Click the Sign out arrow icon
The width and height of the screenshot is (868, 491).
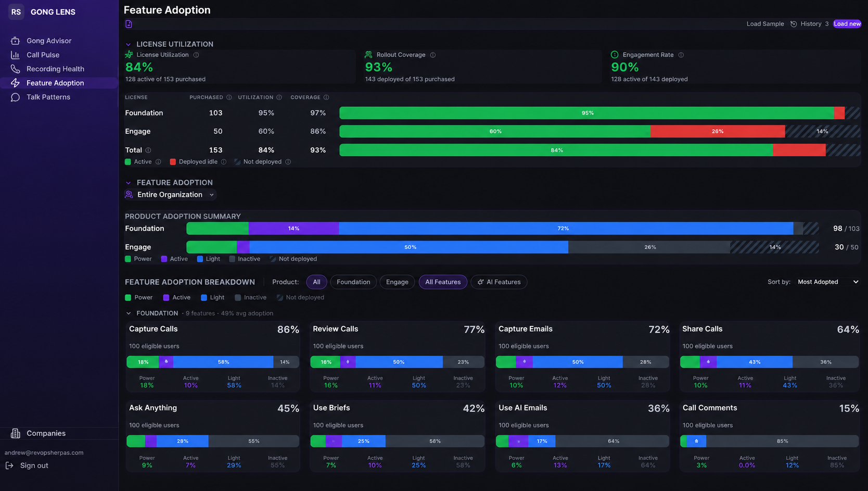[x=9, y=465]
